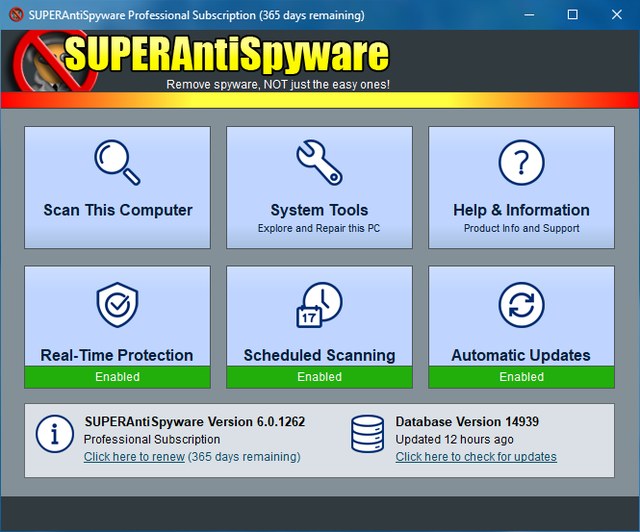Click the database stack icon
Screen dimensions: 640x532
367,435
